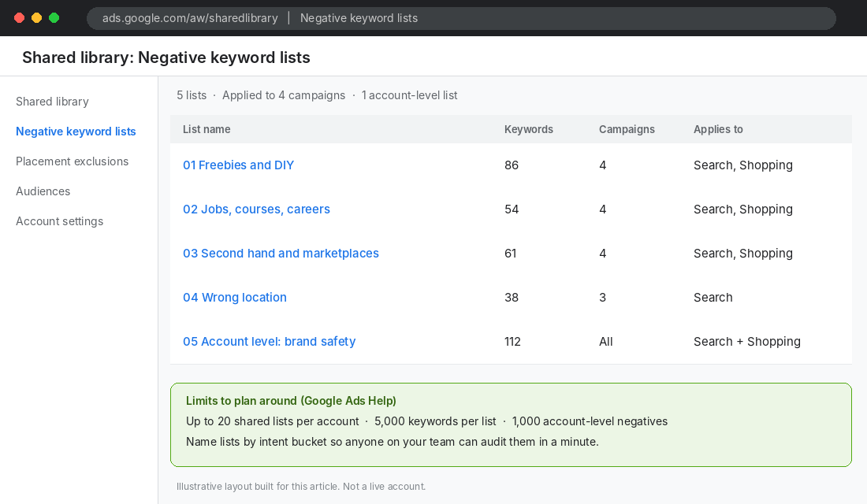
Task: Click the Applies to column header
Action: pyautogui.click(x=718, y=129)
